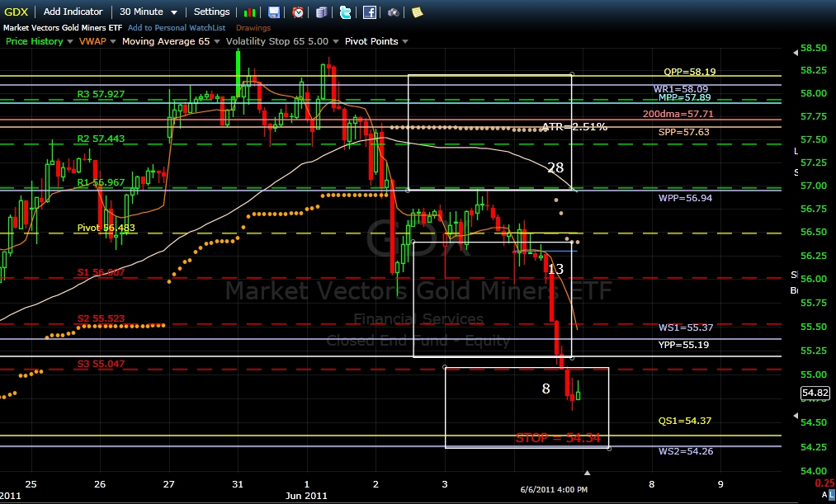Open the 30 Minute timeframe dropdown
The height and width of the screenshot is (504, 836).
[149, 12]
